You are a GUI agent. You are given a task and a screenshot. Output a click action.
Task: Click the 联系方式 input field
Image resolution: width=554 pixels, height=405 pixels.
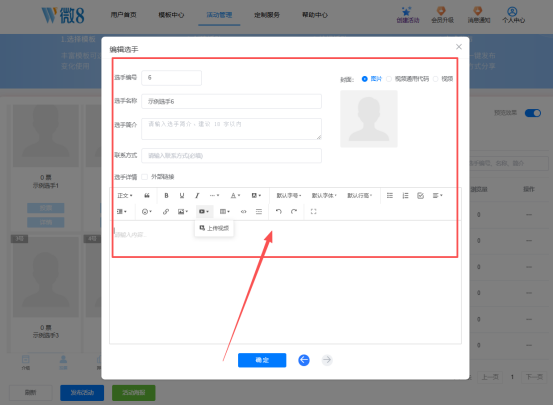pyautogui.click(x=231, y=155)
